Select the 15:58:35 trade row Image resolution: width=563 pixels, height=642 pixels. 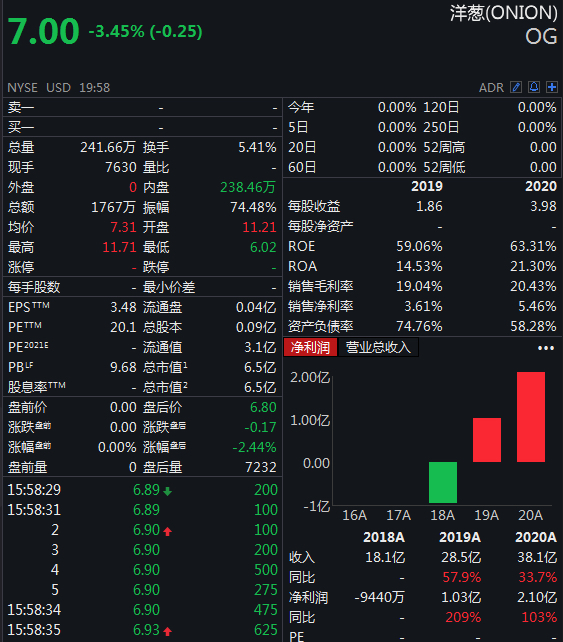pyautogui.click(x=142, y=630)
